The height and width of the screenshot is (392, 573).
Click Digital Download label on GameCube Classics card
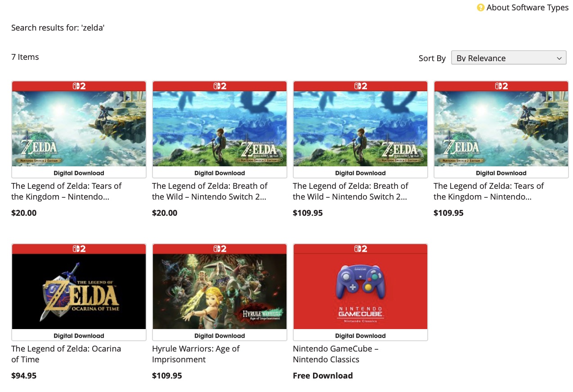[x=361, y=336]
